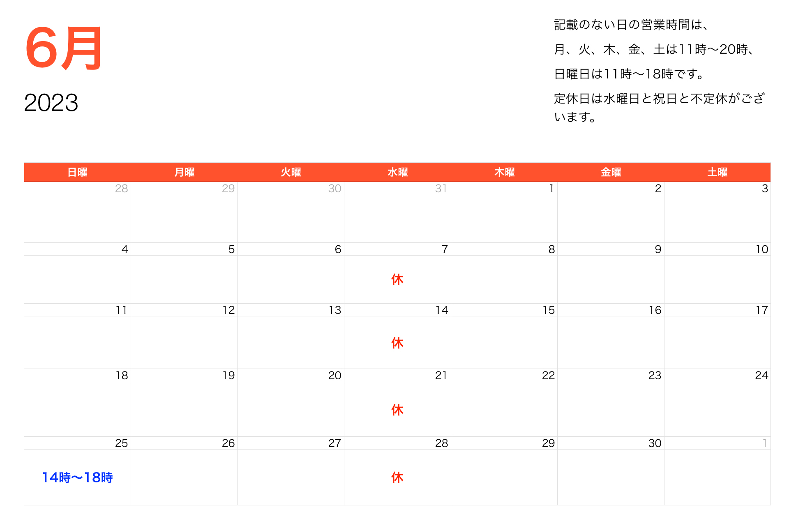The width and height of the screenshot is (812, 521).
Task: Click the grayed date 30 in the first row
Action: click(334, 189)
